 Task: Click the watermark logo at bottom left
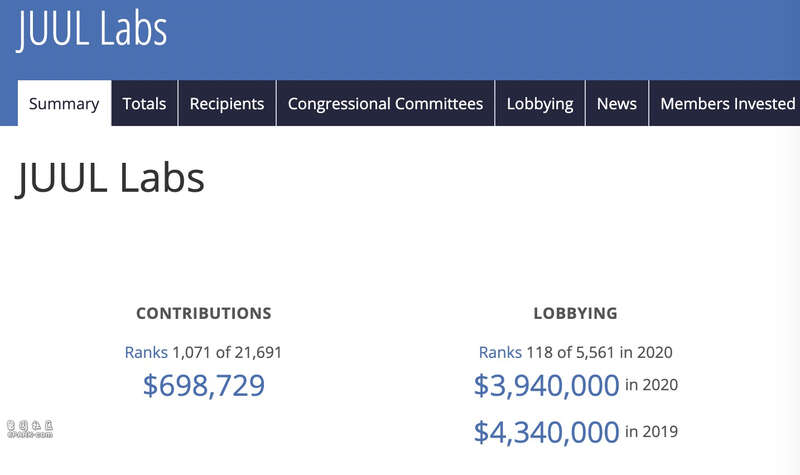pos(30,431)
